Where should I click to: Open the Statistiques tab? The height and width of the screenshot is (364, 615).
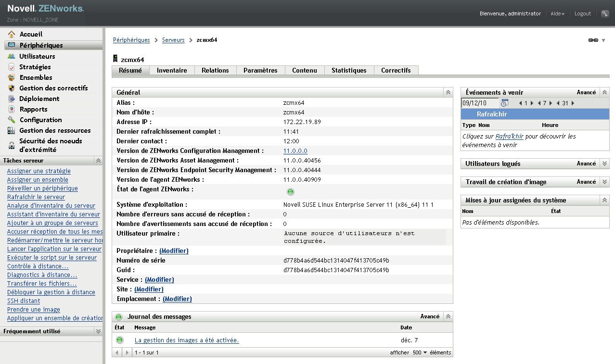point(349,70)
